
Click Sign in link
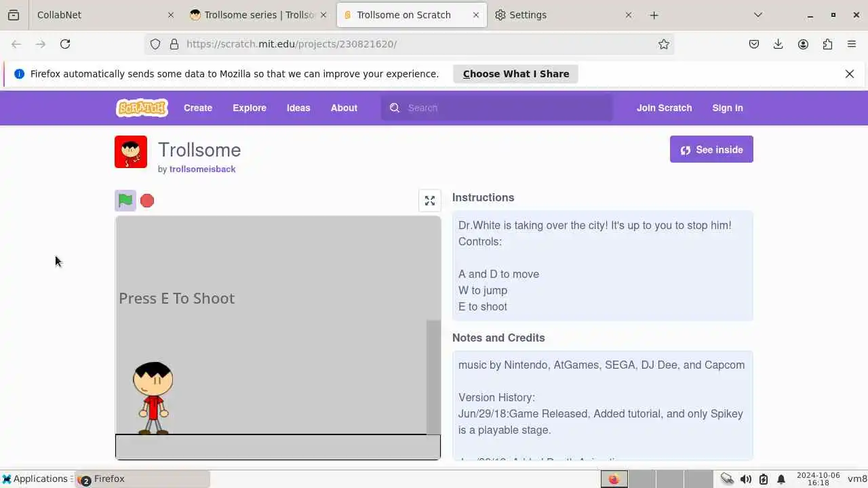pyautogui.click(x=728, y=108)
